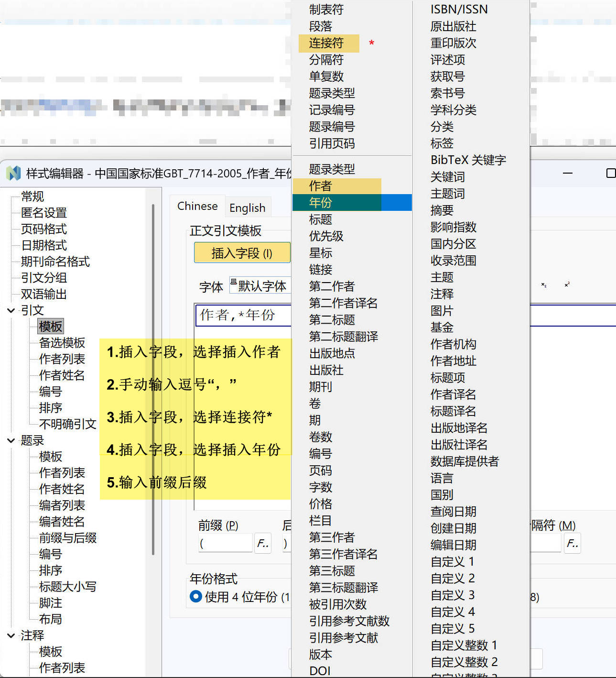The height and width of the screenshot is (678, 616).
Task: Collapse the 注释 tree node
Action: 11,635
